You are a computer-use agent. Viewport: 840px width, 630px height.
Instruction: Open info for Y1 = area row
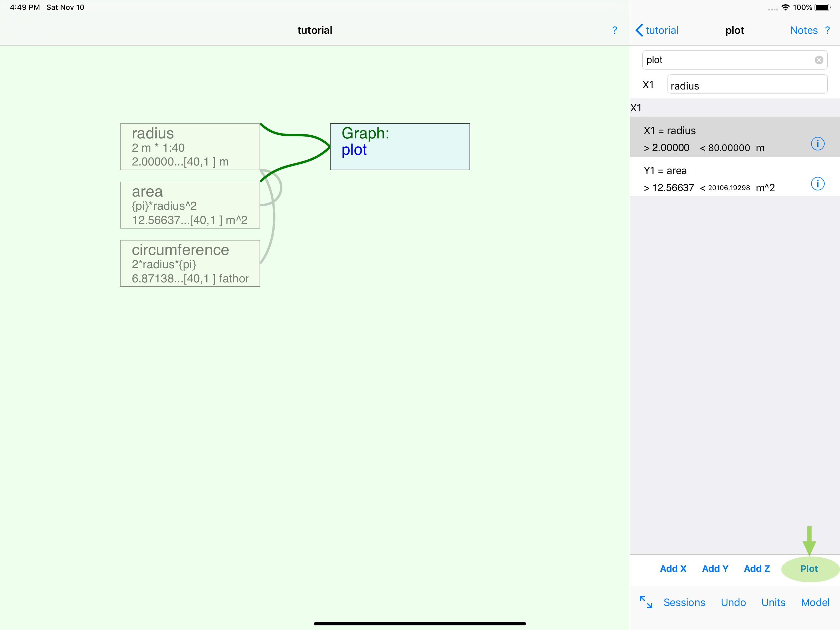pyautogui.click(x=817, y=184)
